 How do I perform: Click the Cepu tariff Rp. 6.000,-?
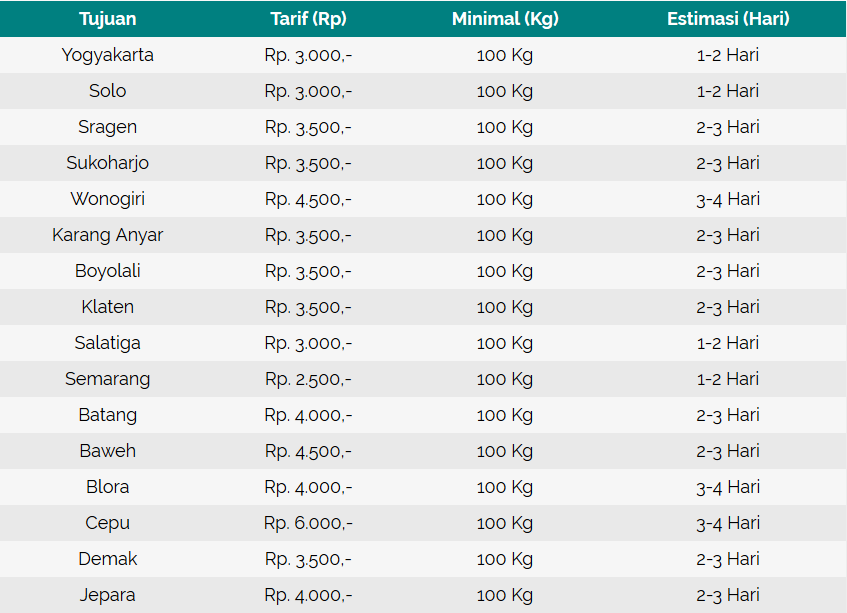[308, 523]
